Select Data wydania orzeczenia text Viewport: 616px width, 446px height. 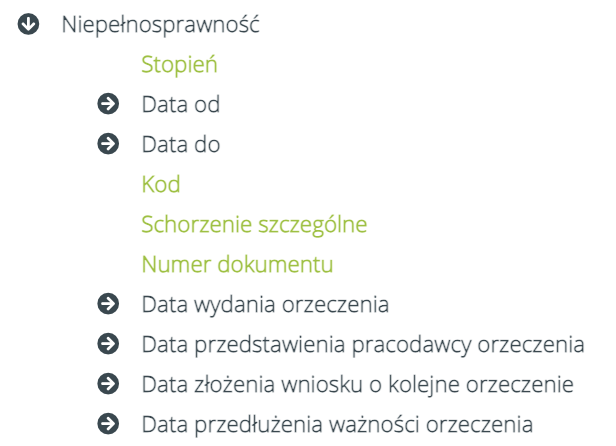tap(265, 304)
